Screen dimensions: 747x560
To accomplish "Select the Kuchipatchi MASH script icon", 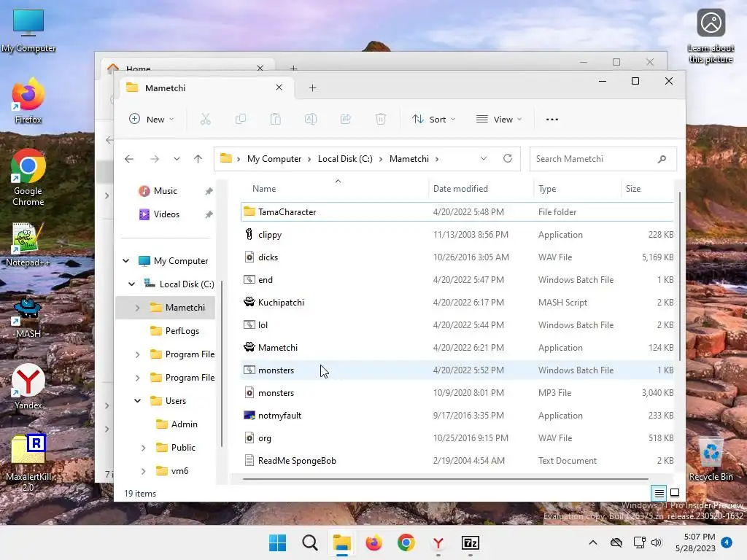I will (249, 302).
